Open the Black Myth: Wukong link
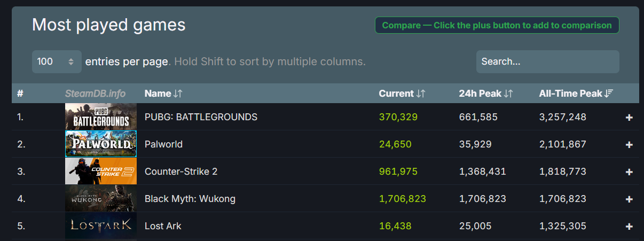 (x=190, y=199)
